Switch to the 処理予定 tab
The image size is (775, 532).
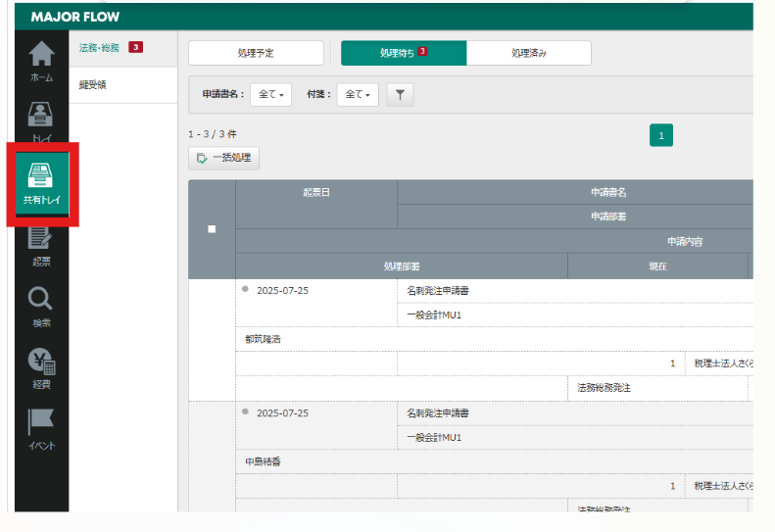pyautogui.click(x=256, y=53)
